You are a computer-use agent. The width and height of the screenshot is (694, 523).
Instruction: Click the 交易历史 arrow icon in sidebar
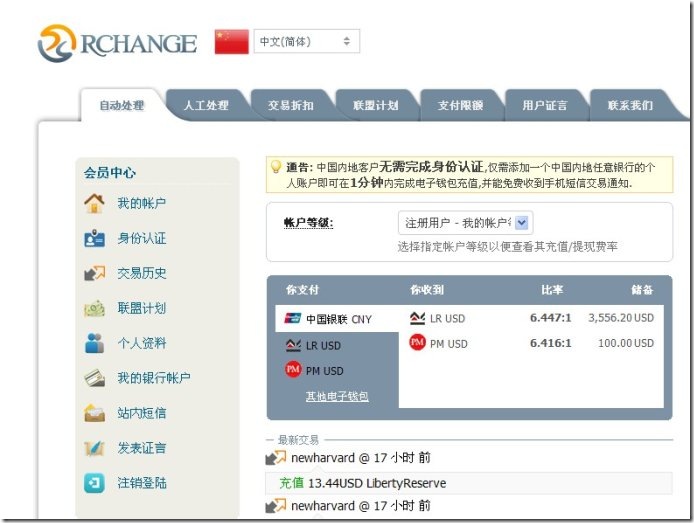pyautogui.click(x=94, y=273)
